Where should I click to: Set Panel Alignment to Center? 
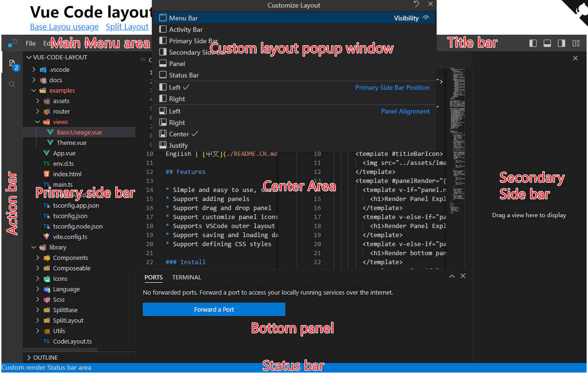coord(294,134)
